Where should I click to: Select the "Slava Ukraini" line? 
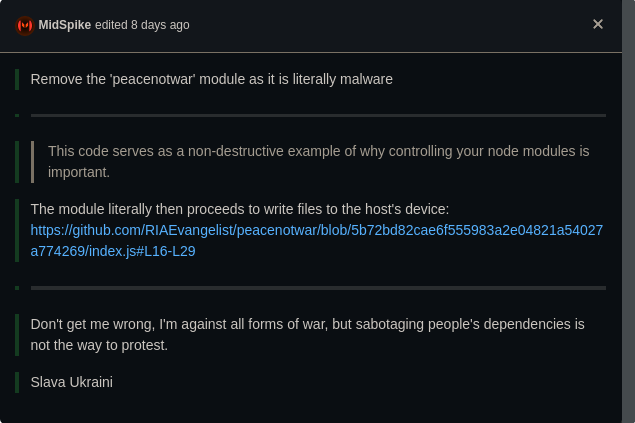pyautogui.click(x=72, y=382)
